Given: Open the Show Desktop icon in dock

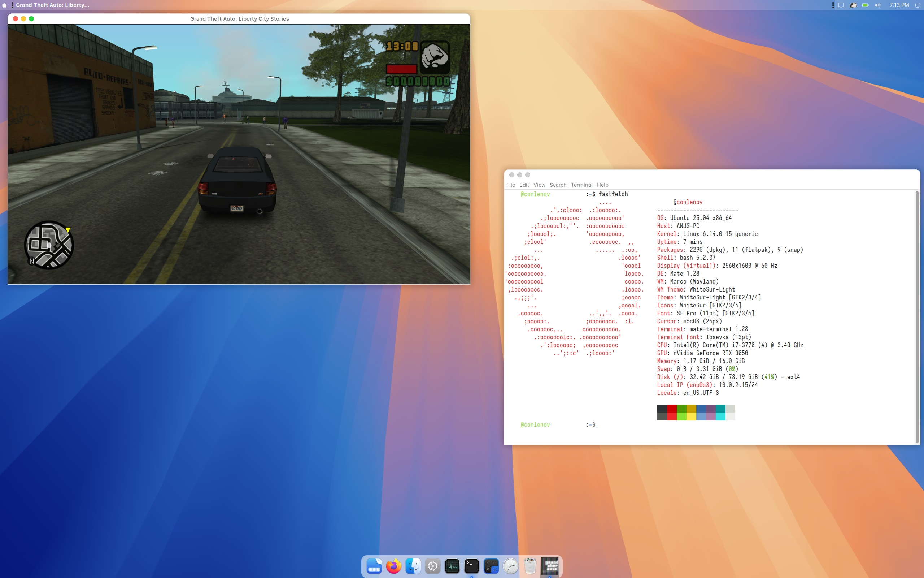Looking at the screenshot, I should tap(374, 566).
